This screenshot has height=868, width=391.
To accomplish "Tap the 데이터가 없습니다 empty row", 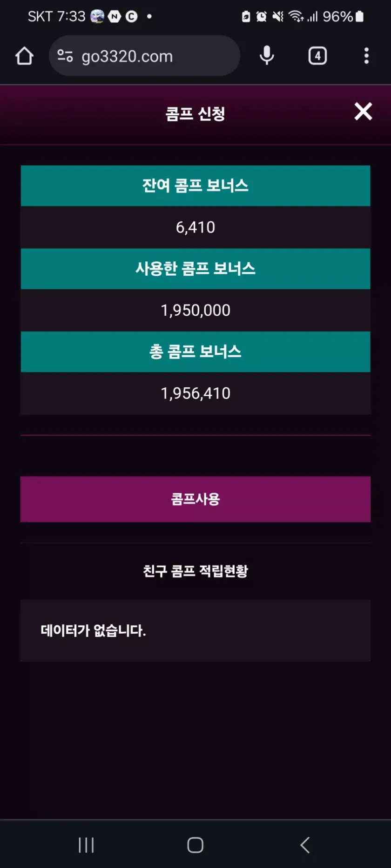I will coord(195,630).
